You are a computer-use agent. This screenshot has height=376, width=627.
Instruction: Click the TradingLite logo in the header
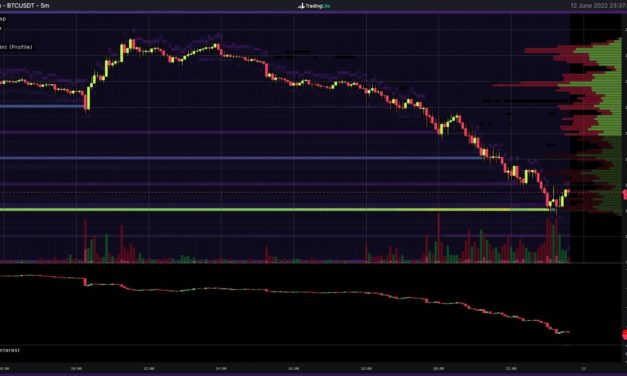click(x=314, y=6)
